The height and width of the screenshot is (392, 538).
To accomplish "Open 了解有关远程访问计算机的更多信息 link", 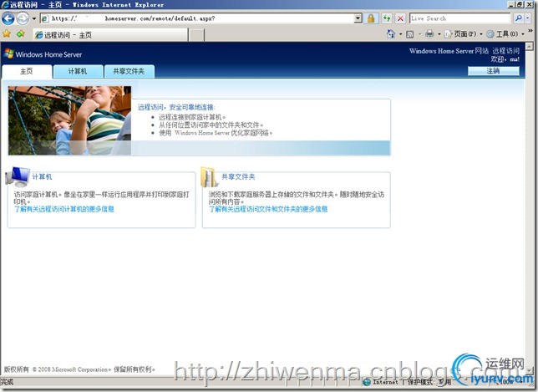I will pyautogui.click(x=64, y=209).
